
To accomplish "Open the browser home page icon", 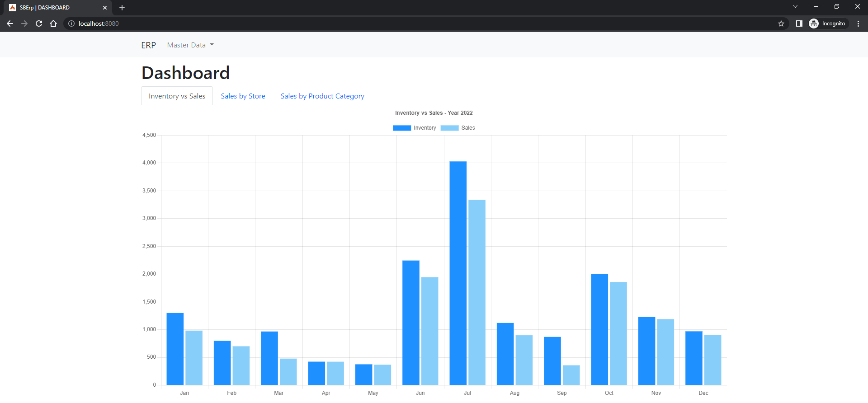I will pyautogui.click(x=53, y=23).
